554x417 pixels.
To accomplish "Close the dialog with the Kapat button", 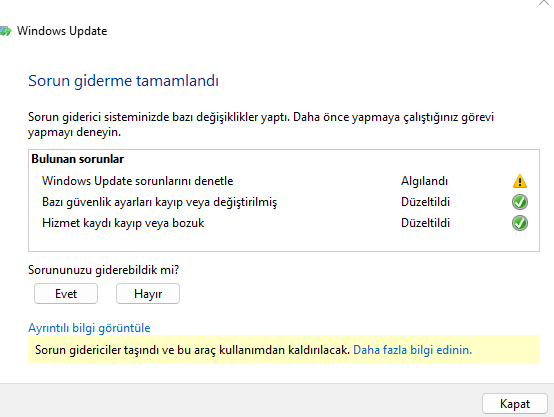I will (515, 404).
